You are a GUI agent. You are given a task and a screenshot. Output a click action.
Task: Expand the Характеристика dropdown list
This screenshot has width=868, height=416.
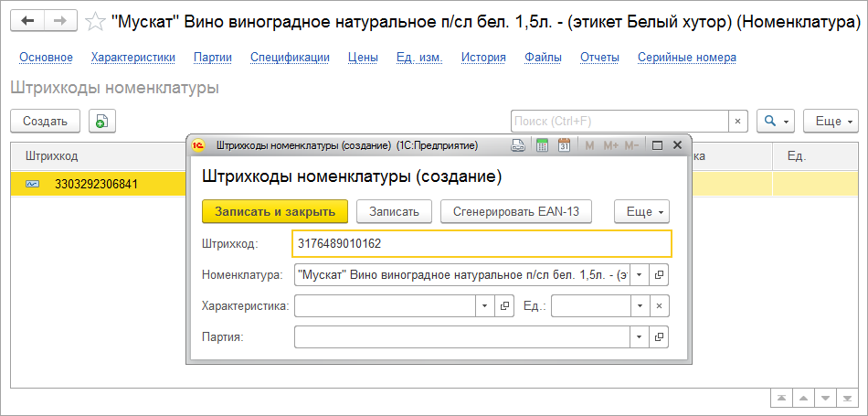pos(485,306)
